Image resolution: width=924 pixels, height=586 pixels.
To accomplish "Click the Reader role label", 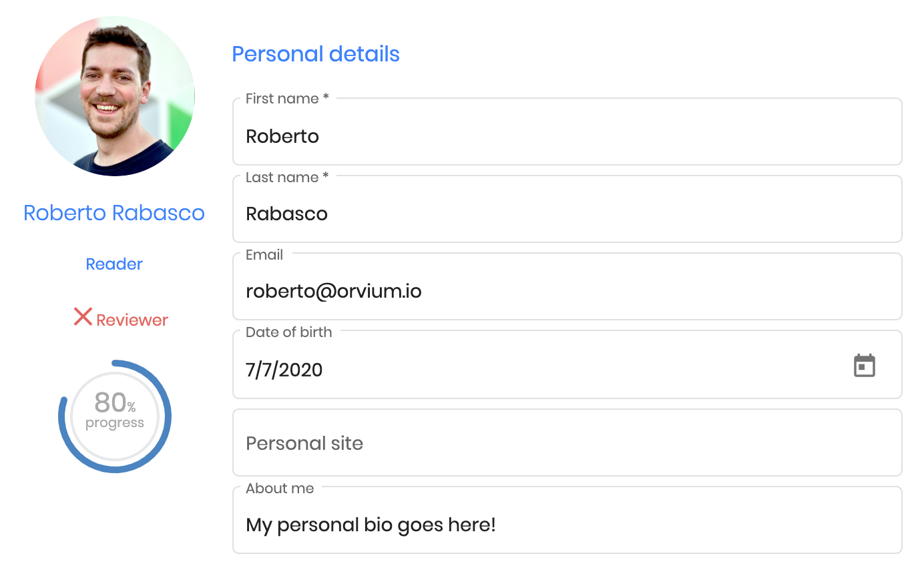I will point(114,264).
